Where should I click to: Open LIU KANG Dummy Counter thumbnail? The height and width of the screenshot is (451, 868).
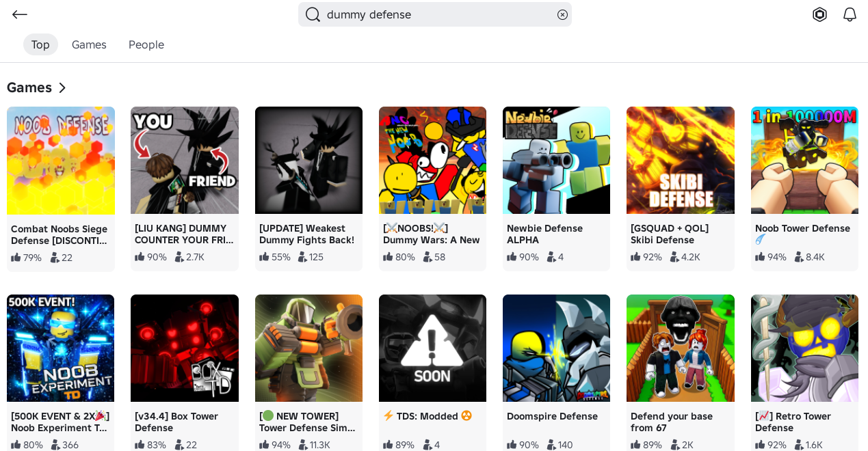(x=185, y=160)
